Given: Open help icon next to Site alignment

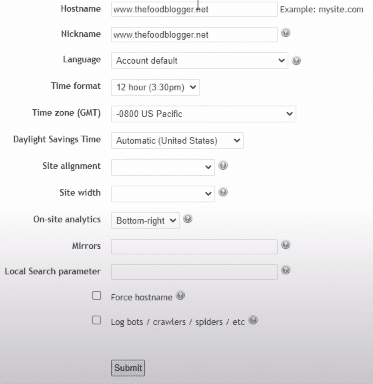Looking at the screenshot, I should click(223, 165).
